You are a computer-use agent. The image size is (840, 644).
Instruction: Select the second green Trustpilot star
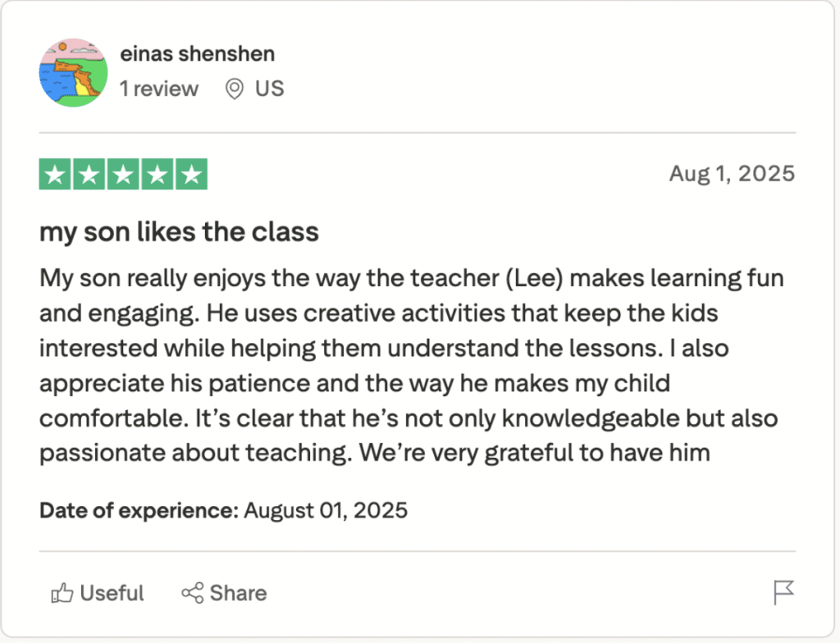(x=90, y=173)
